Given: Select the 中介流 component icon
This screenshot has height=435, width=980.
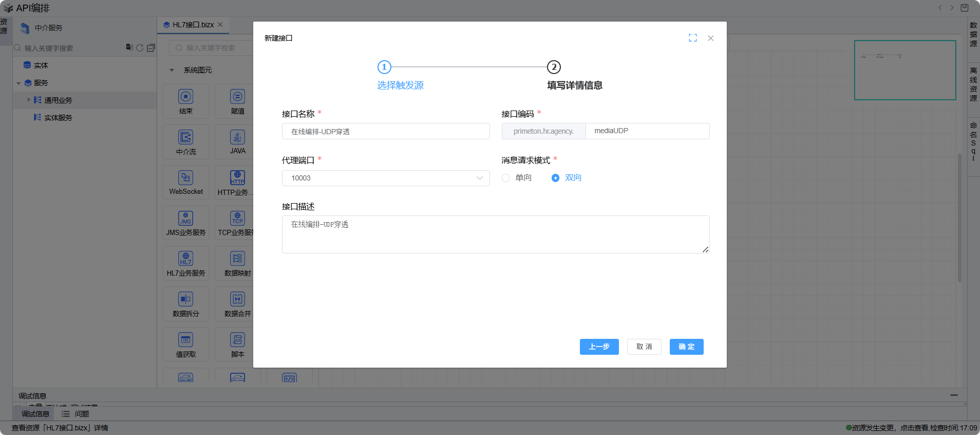Looking at the screenshot, I should click(185, 137).
